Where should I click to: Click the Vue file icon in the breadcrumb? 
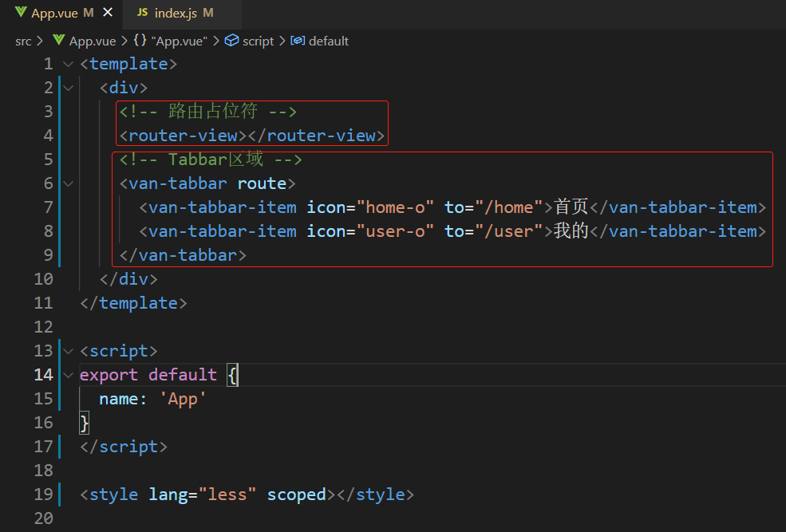pos(58,41)
